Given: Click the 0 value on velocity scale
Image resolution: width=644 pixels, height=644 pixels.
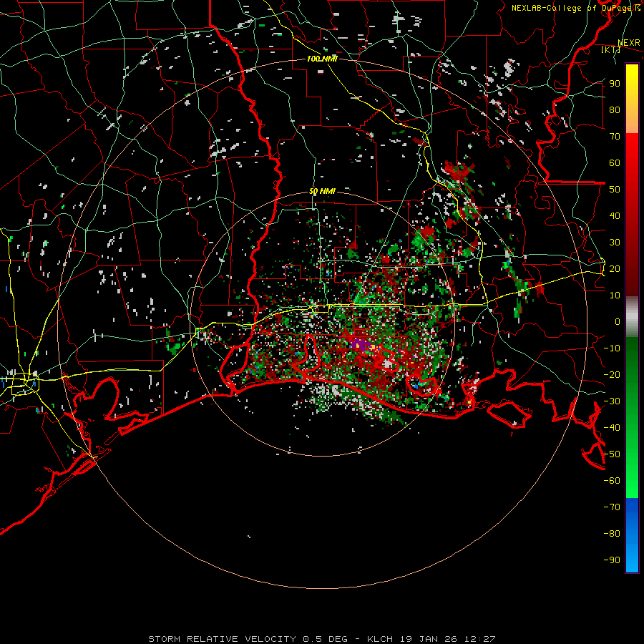Looking at the screenshot, I should (x=618, y=321).
